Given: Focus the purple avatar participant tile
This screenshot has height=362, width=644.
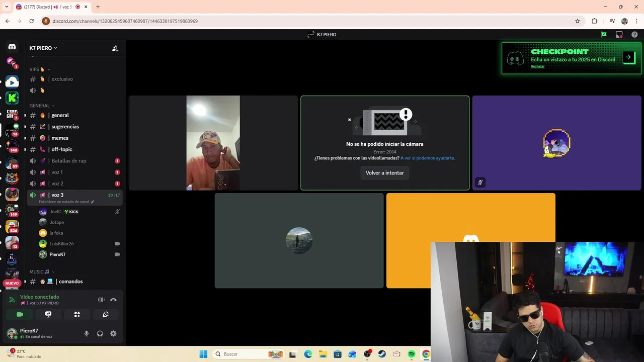Looking at the screenshot, I should click(x=557, y=143).
